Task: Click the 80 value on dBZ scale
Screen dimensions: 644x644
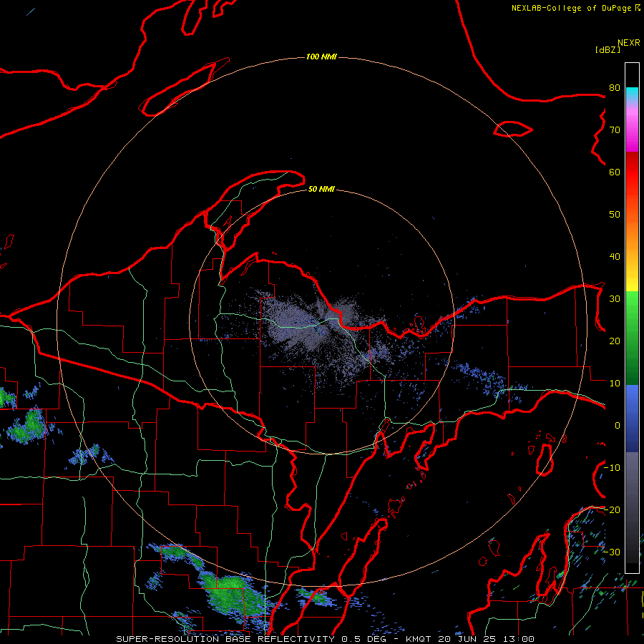Action: tap(615, 88)
